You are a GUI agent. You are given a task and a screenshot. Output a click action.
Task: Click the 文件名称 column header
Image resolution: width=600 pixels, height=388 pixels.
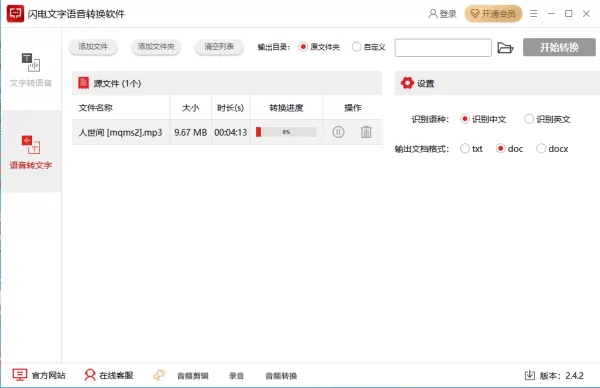click(x=96, y=108)
